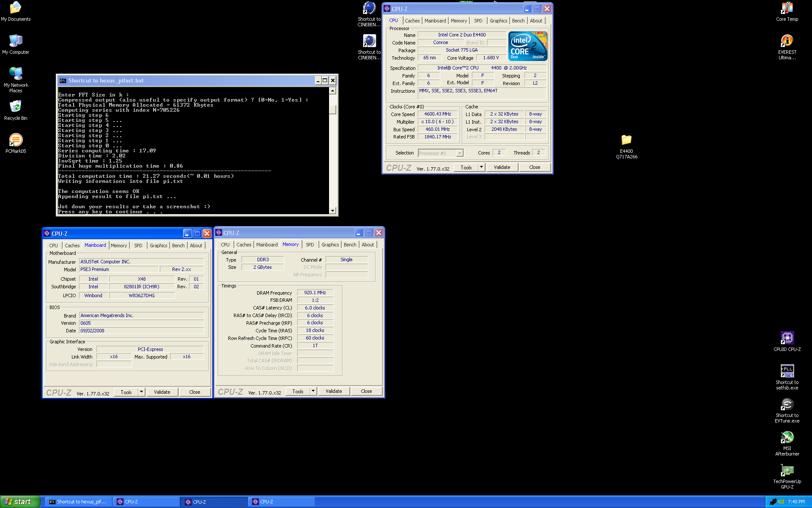The image size is (812, 508).
Task: Open Mainboard tab in top CPU-Z window
Action: click(x=435, y=21)
